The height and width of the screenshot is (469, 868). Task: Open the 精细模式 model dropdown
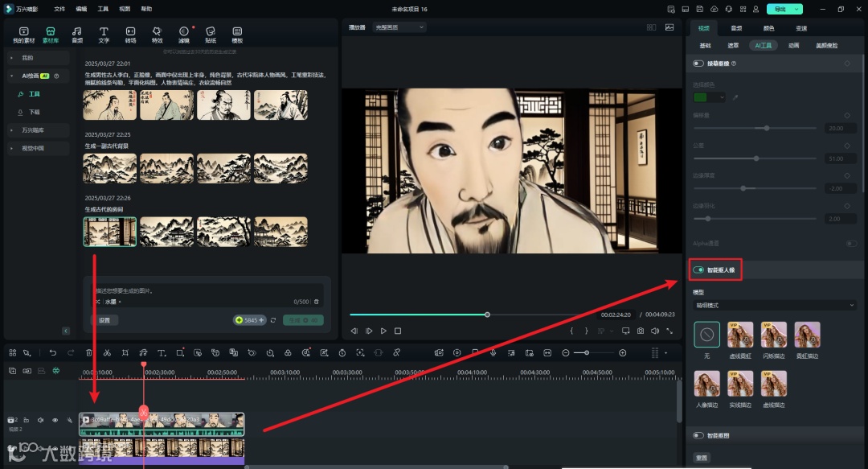pyautogui.click(x=775, y=305)
